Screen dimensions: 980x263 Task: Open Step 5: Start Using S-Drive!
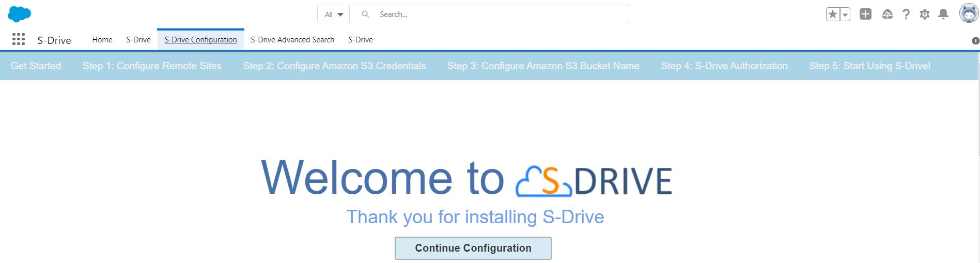point(870,66)
